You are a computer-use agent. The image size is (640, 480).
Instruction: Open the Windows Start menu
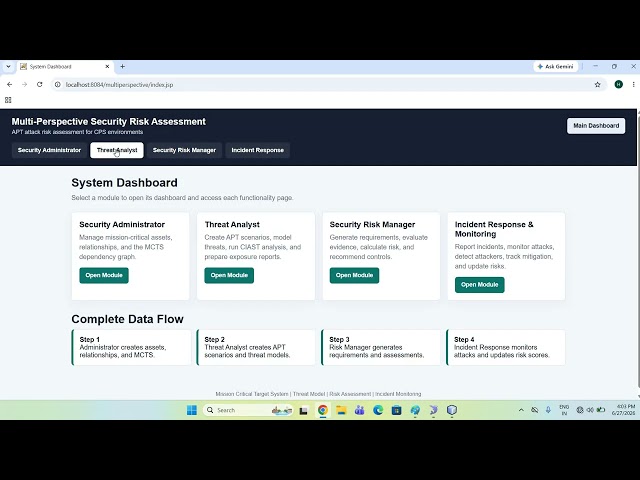tap(192, 410)
